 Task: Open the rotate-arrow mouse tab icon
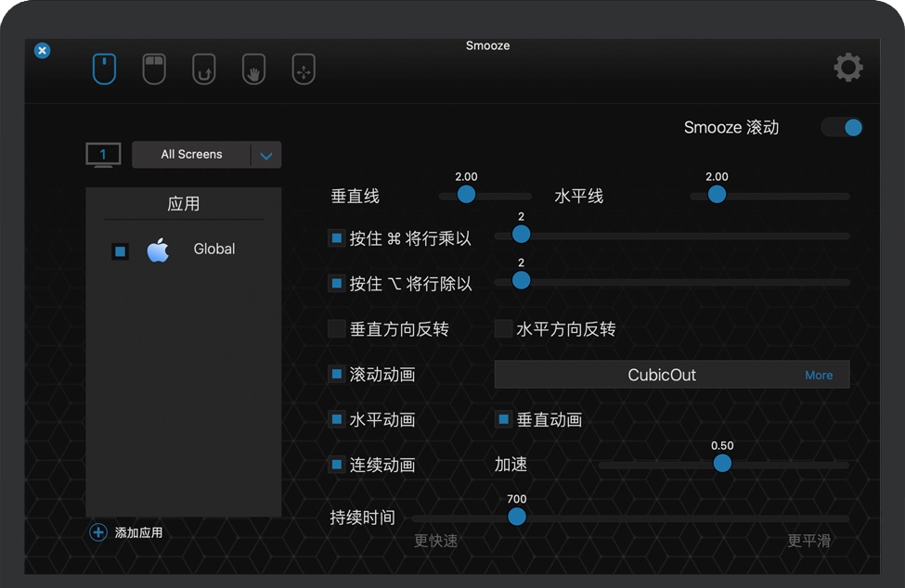tap(203, 70)
